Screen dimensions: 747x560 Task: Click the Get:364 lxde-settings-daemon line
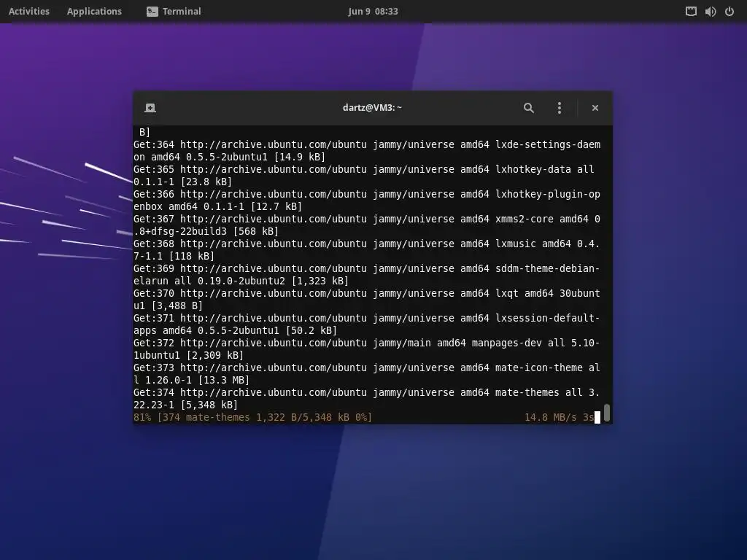[x=367, y=150]
